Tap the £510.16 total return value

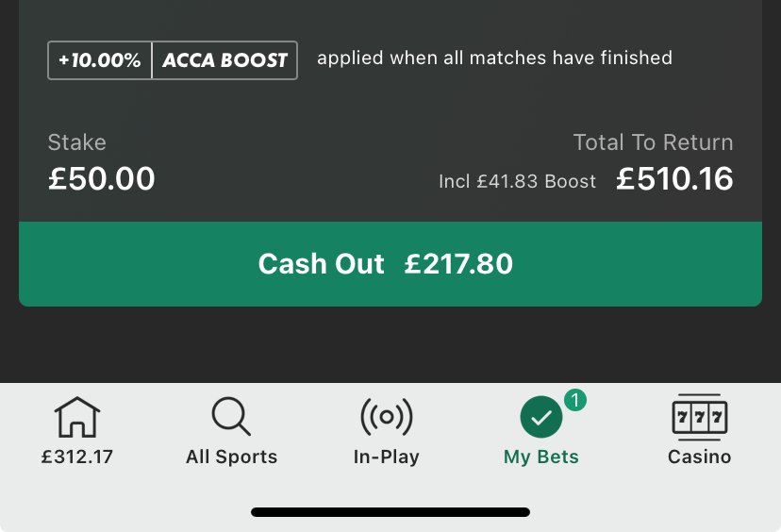pos(674,179)
